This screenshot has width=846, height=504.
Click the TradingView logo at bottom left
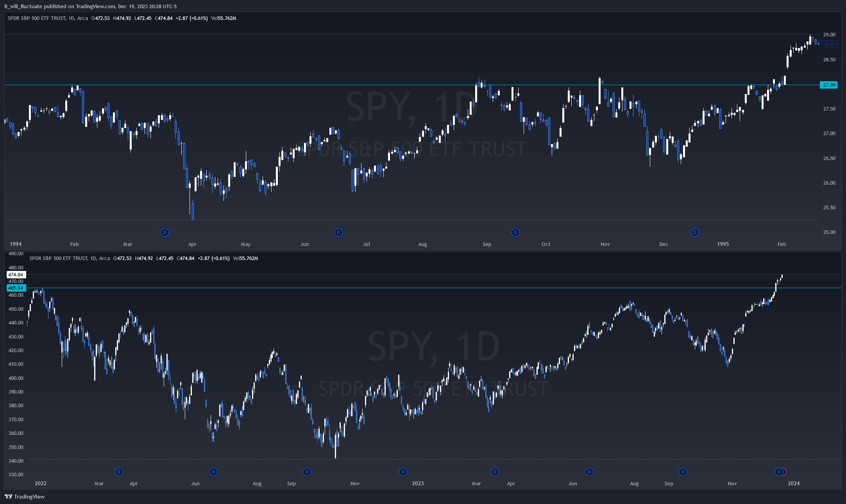8,497
